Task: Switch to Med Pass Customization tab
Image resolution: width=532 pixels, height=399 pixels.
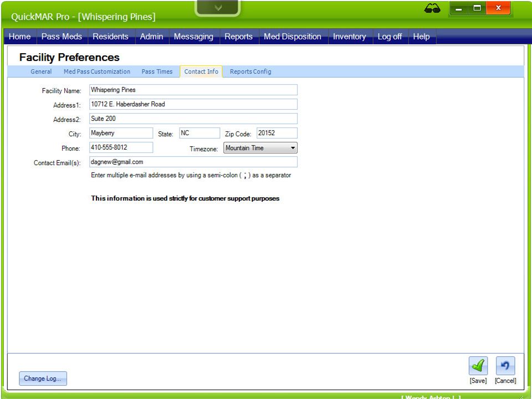Action: (x=97, y=71)
